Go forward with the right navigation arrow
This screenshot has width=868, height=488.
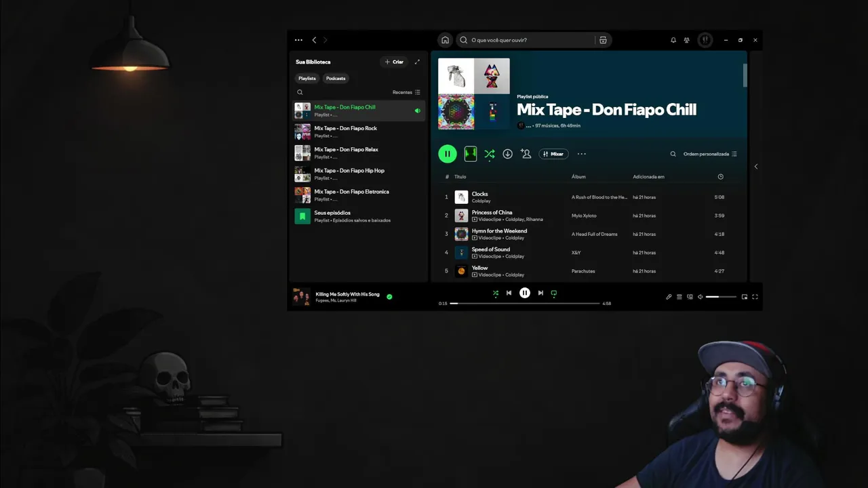[x=325, y=40]
